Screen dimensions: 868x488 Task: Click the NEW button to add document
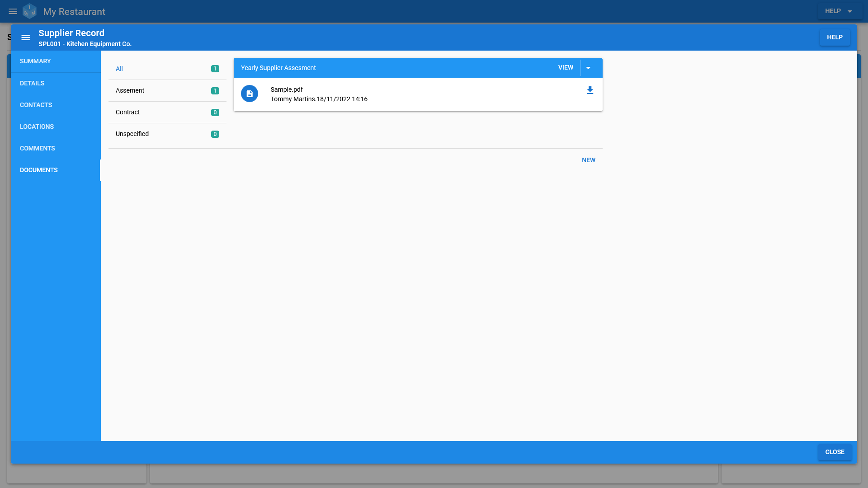tap(589, 160)
